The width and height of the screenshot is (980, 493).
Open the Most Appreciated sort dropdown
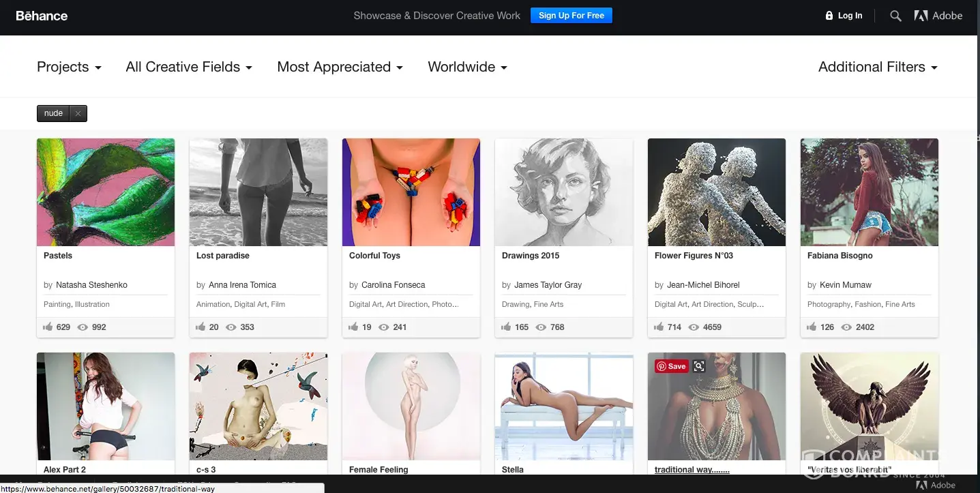pos(340,67)
